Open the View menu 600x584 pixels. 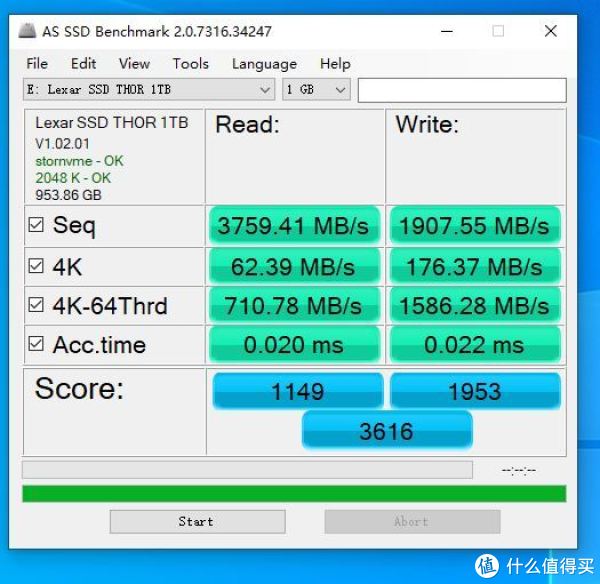pyautogui.click(x=134, y=64)
